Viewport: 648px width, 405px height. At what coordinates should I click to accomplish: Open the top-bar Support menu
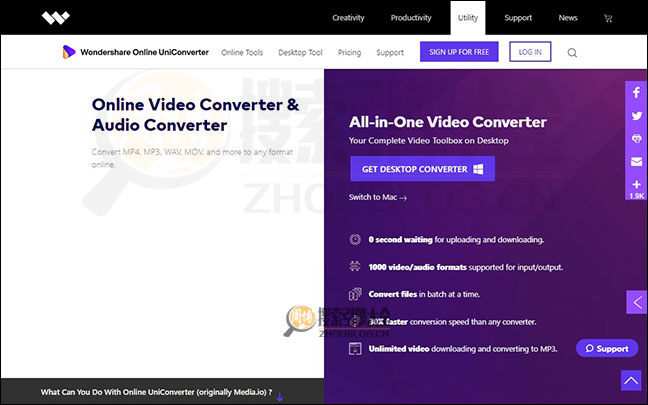[518, 18]
